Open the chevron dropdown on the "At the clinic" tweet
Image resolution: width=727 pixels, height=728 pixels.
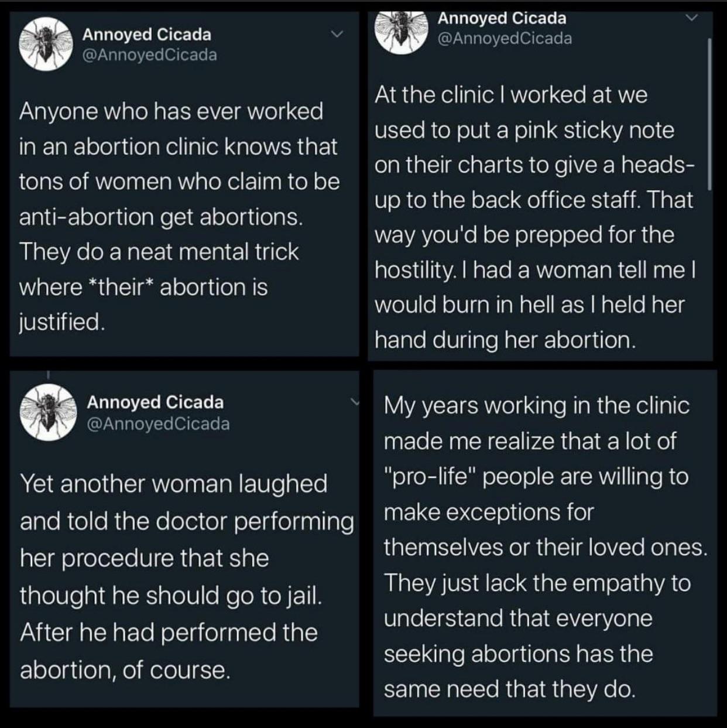tap(692, 18)
